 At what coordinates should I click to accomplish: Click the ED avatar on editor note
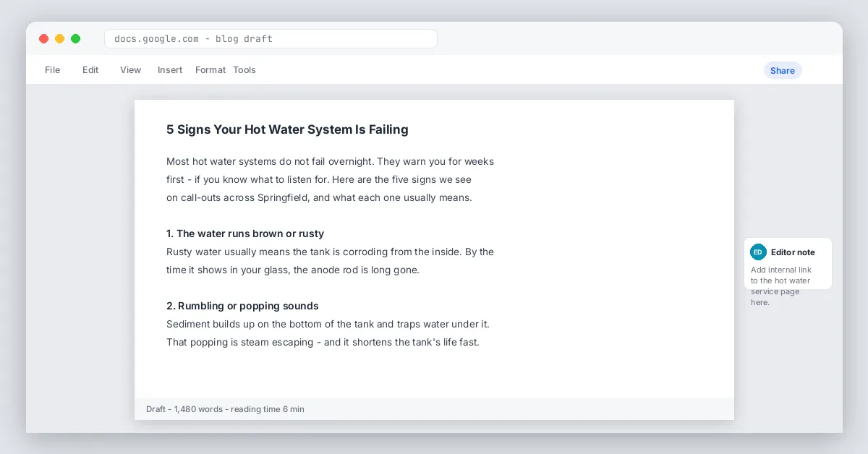click(x=758, y=252)
